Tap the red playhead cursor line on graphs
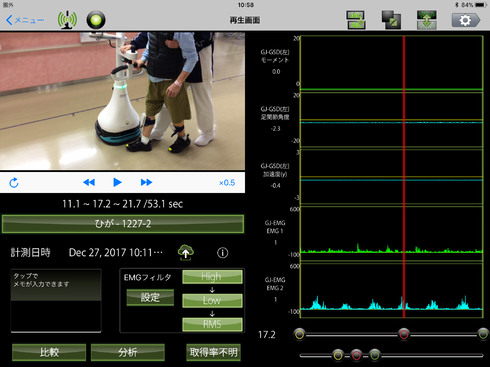 tap(404, 177)
